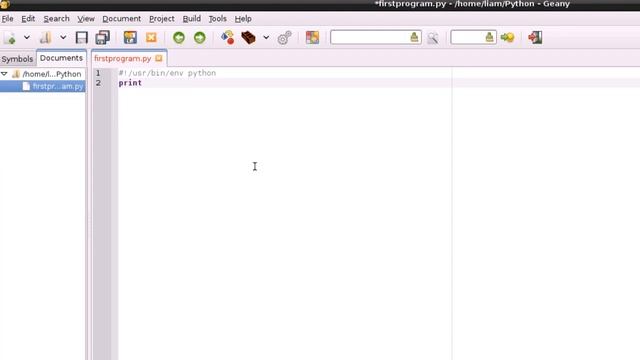
Task: Click the file icon beside firstpr...am.py
Action: pos(26,86)
